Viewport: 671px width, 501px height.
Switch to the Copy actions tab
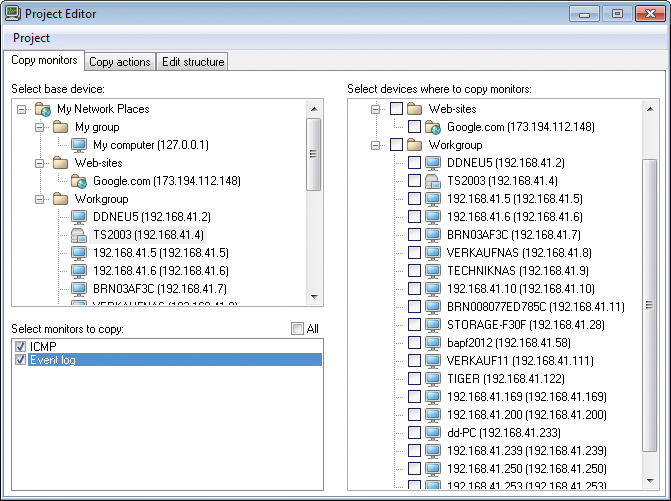(120, 62)
